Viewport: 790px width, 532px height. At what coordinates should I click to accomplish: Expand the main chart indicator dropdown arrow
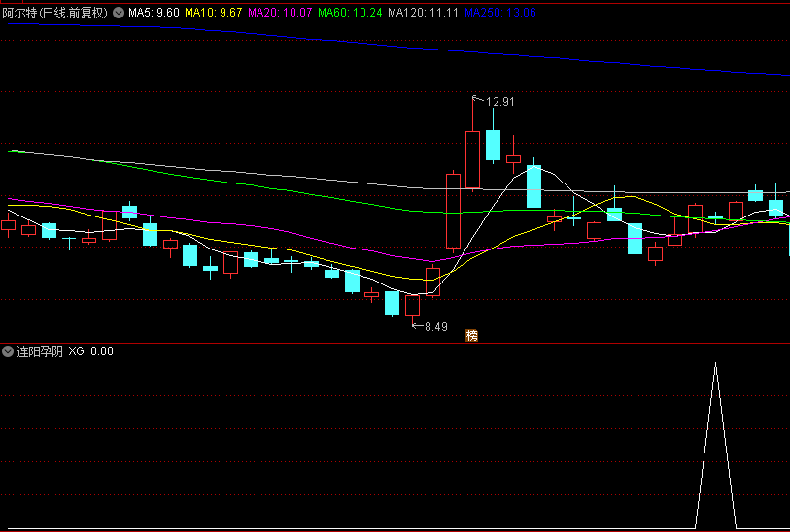coord(119,13)
